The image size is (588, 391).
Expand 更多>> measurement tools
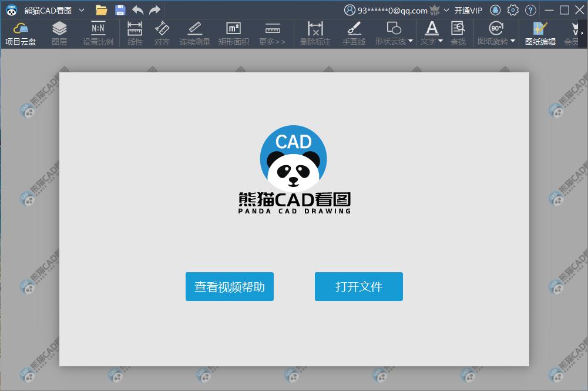coord(272,34)
